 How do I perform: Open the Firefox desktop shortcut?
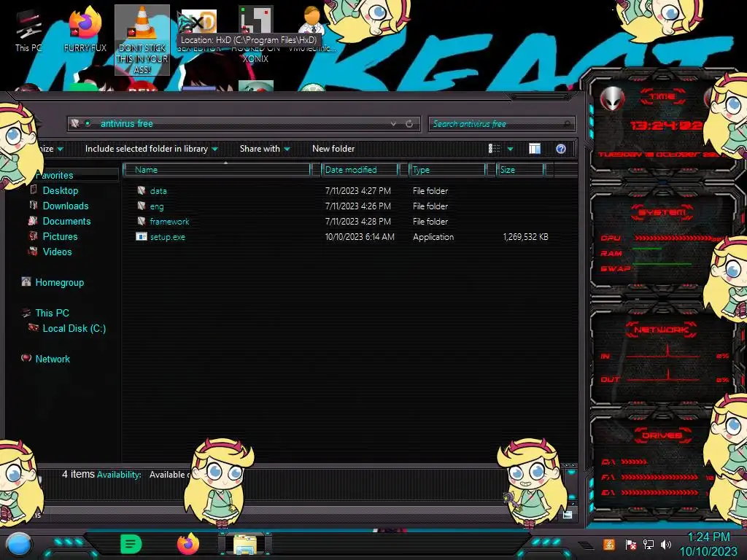(x=85, y=29)
